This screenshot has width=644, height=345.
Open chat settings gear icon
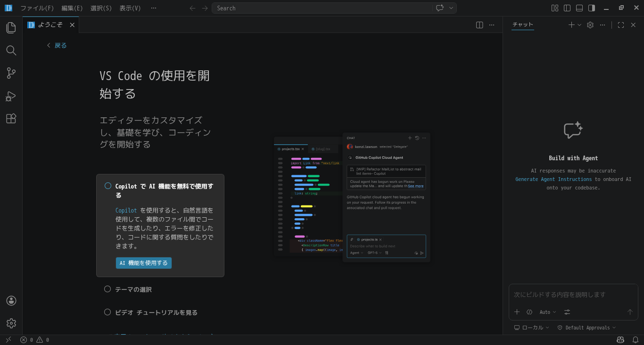(590, 25)
